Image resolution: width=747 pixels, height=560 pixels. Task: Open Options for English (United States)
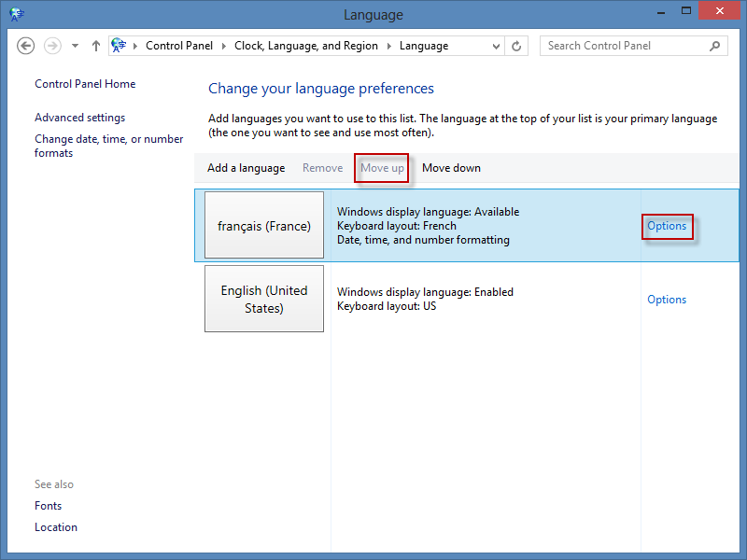(x=667, y=300)
